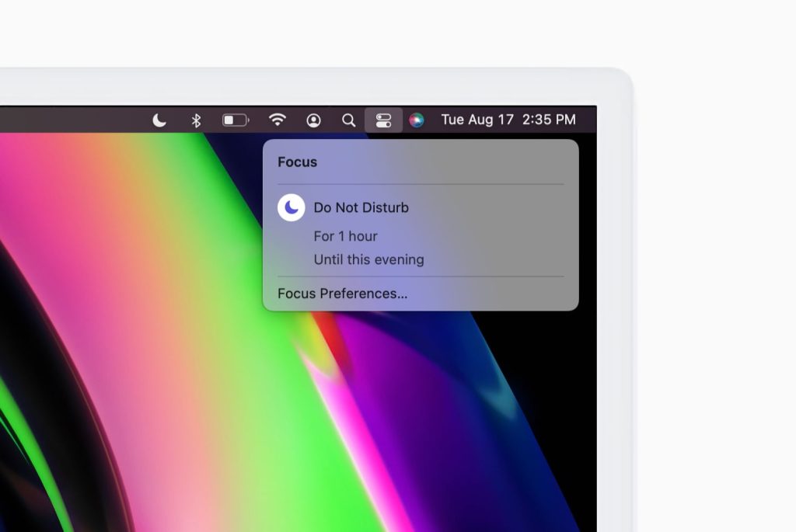Launch Siri from the menu bar
The image size is (796, 532).
417,120
